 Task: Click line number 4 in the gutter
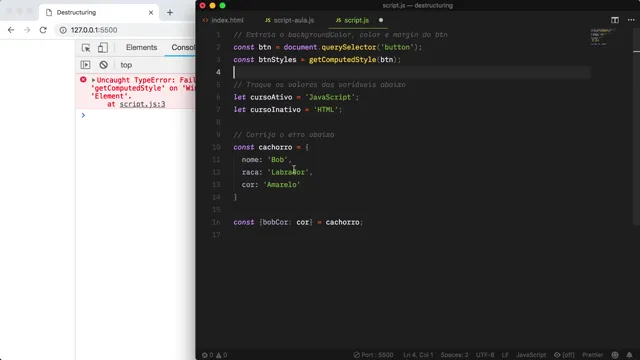click(x=218, y=72)
